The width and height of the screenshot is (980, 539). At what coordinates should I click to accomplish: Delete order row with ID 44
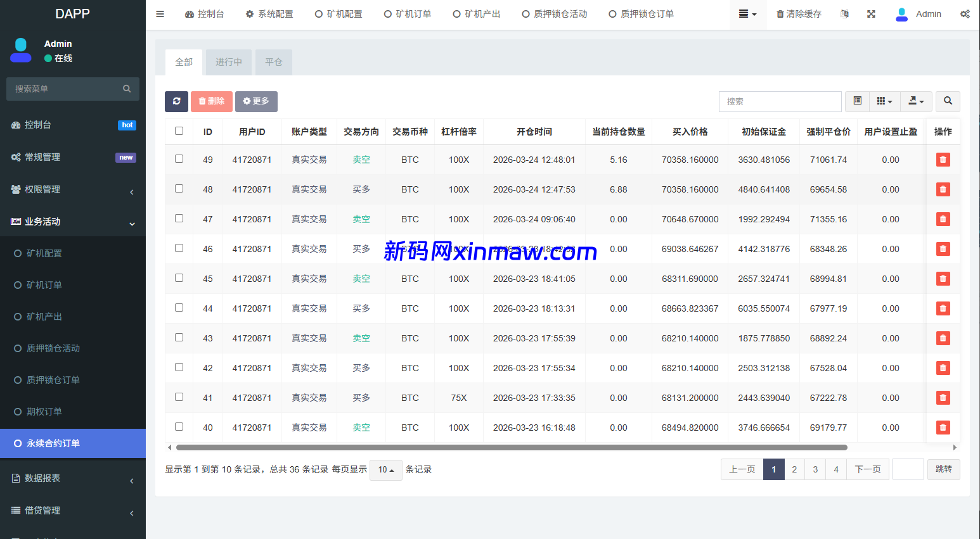[943, 308]
